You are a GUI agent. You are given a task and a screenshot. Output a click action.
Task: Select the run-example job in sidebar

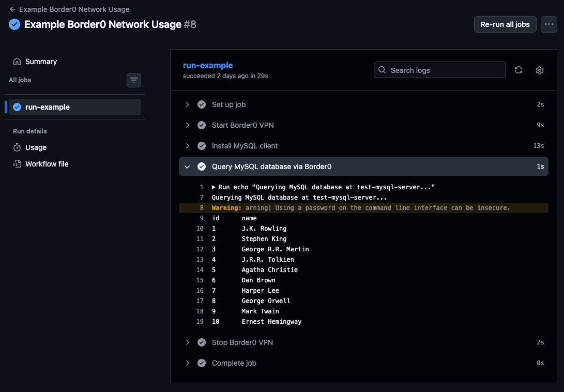tap(75, 107)
